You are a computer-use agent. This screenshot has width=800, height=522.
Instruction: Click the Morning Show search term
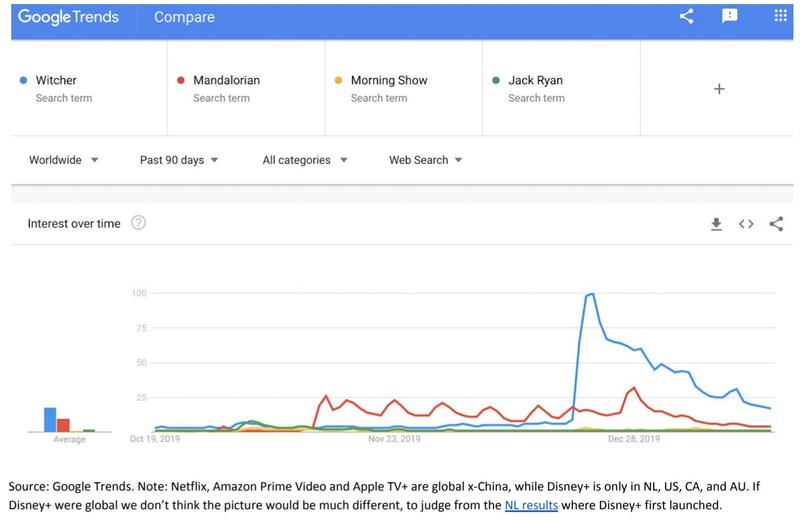tap(386, 81)
